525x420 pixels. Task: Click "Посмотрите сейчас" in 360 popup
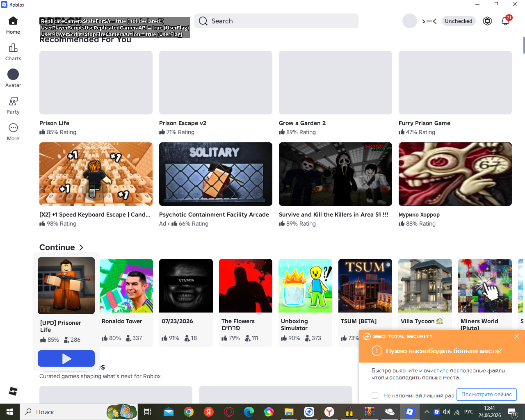coord(486,395)
